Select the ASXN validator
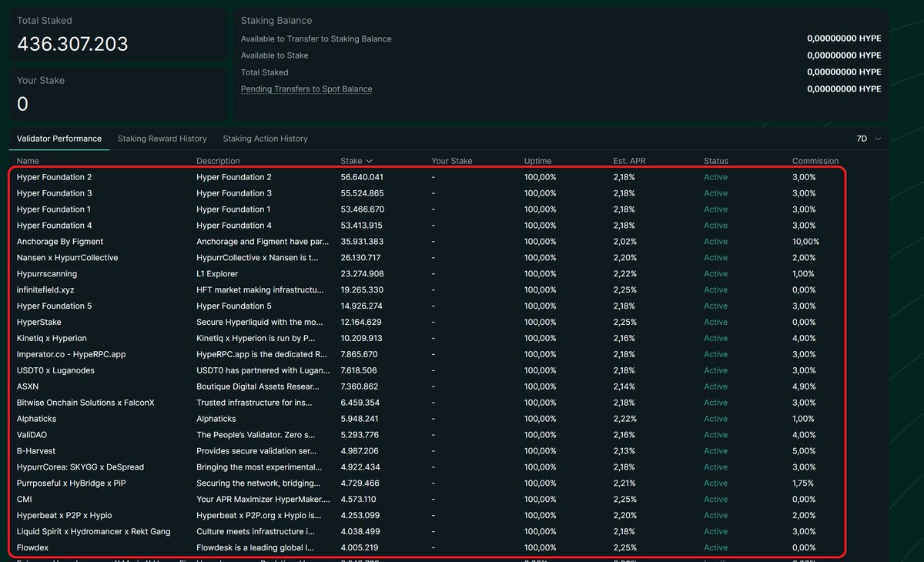Screen dimensions: 924x562 click(x=28, y=387)
